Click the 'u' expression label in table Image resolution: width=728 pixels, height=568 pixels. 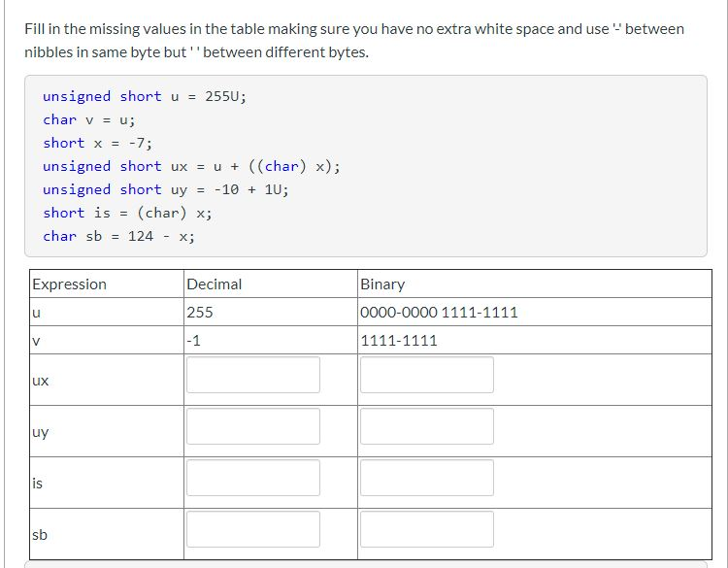point(36,313)
